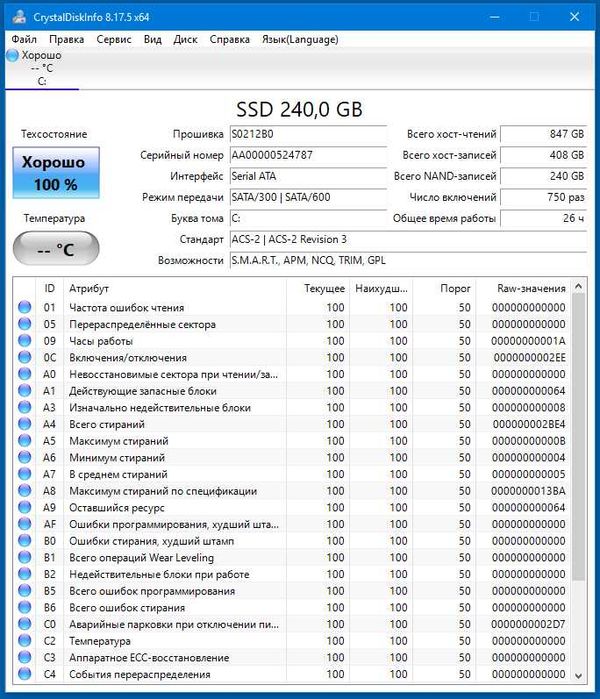Click status orb for B0 Ошибки стирания
Viewport: 600px width, 699px height.
pos(25,540)
